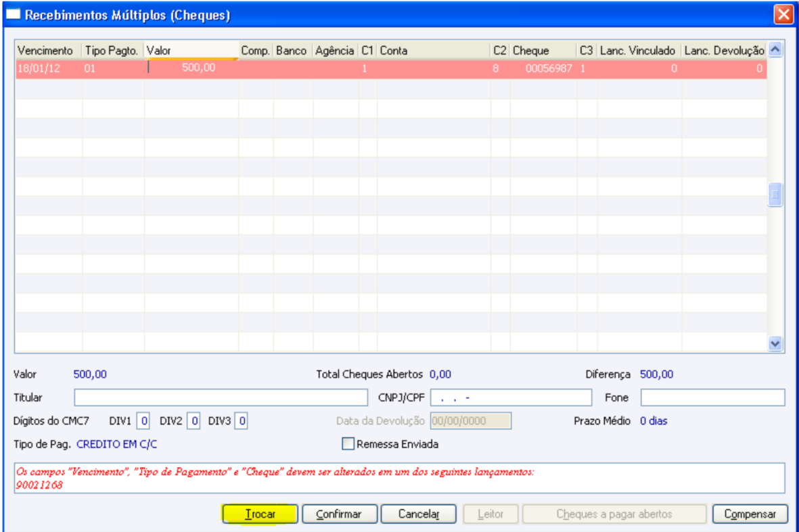Click the Comp. column header

(256, 51)
